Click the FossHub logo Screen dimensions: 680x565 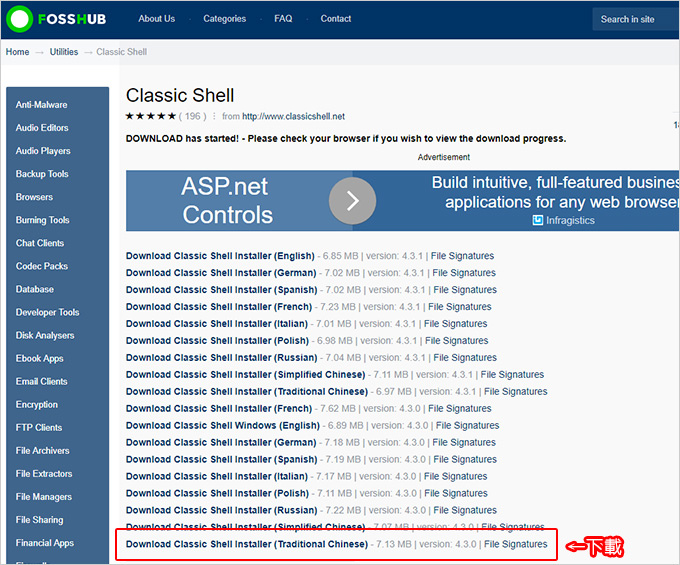[x=57, y=19]
